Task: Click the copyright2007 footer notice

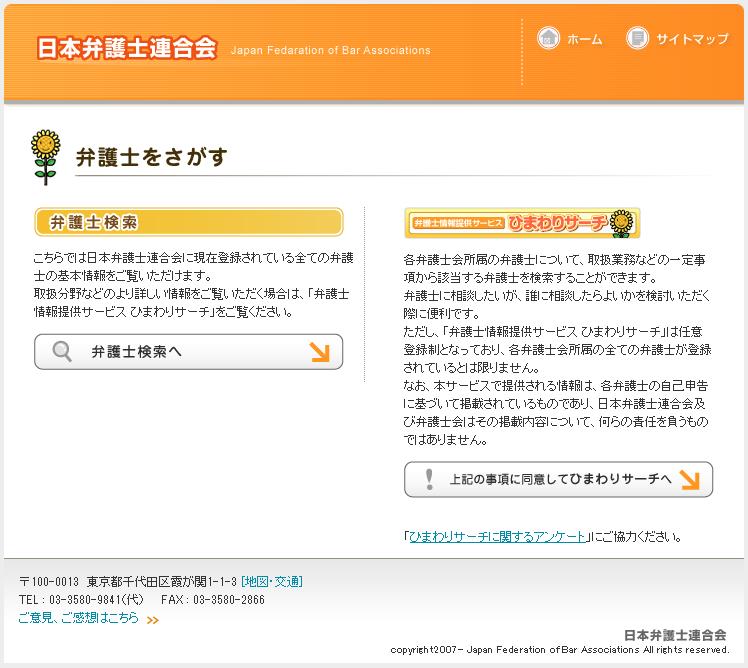Action: tap(560, 650)
